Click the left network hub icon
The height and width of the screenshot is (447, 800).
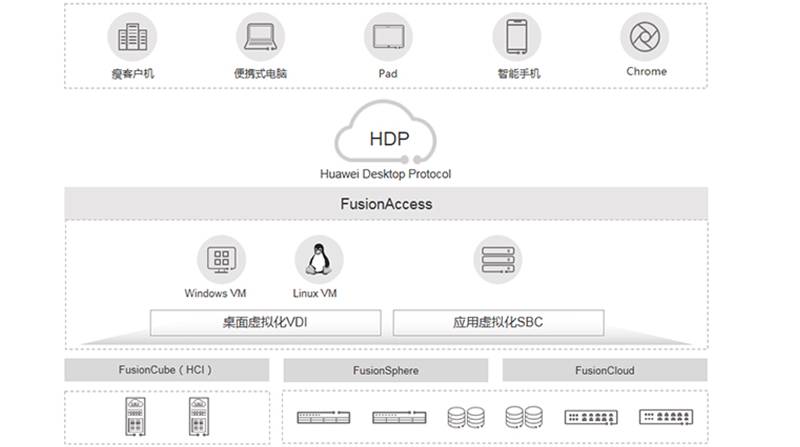click(591, 417)
